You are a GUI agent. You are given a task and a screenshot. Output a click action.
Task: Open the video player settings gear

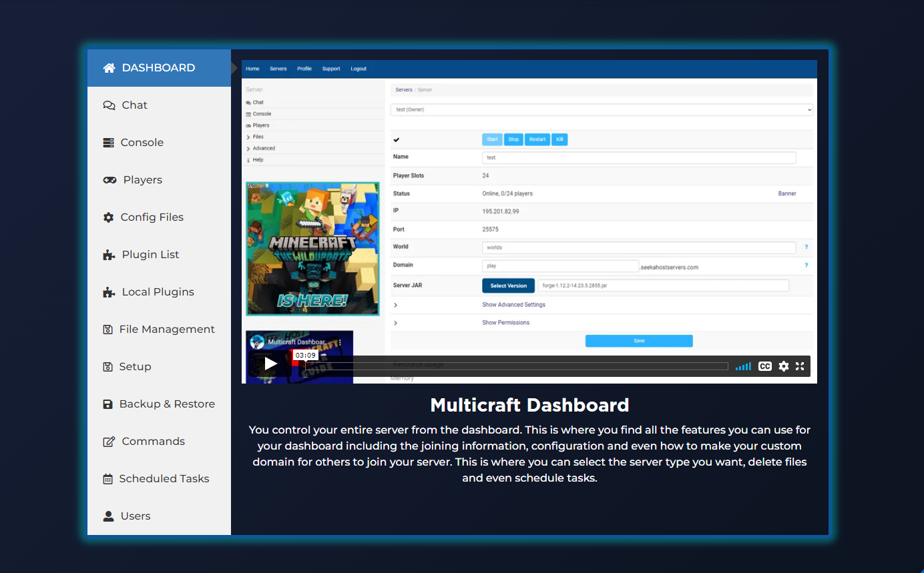click(x=784, y=366)
